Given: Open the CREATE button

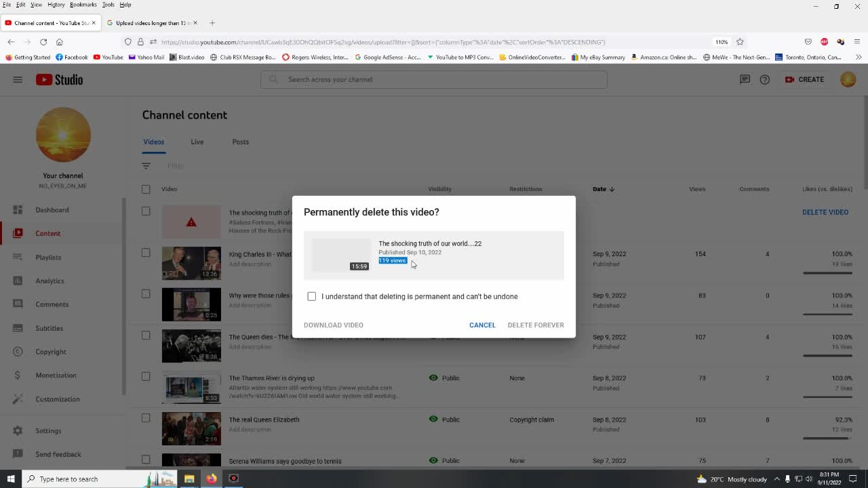Looking at the screenshot, I should tap(804, 79).
